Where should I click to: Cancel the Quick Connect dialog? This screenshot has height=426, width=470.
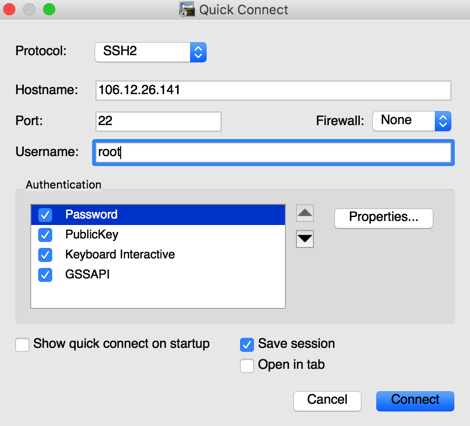point(327,401)
